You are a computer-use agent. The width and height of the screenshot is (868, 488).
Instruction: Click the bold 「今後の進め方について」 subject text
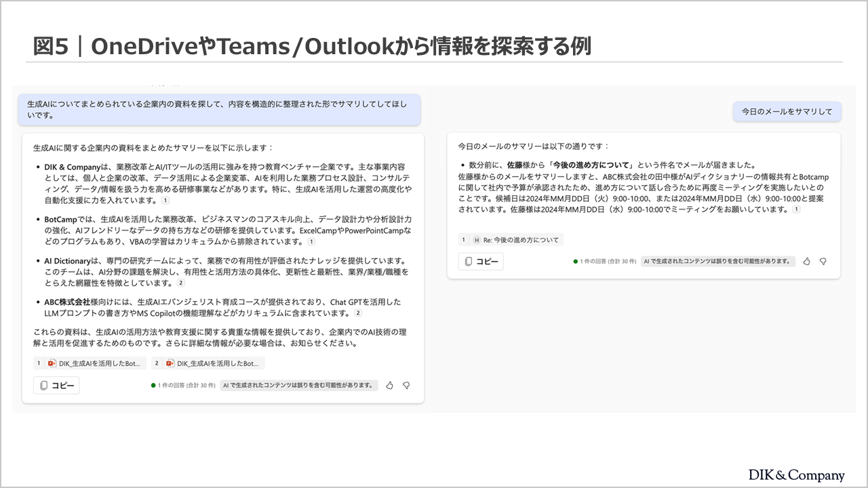tap(591, 165)
